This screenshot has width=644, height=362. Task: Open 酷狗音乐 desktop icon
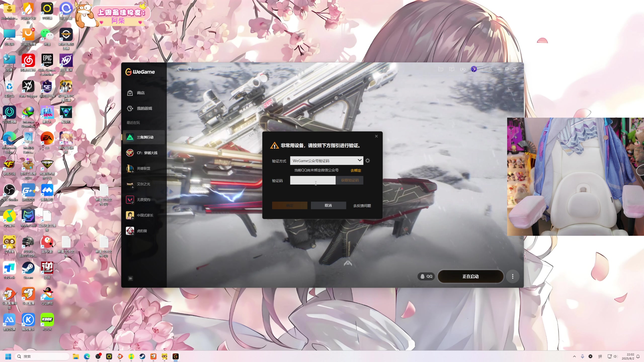(x=28, y=322)
